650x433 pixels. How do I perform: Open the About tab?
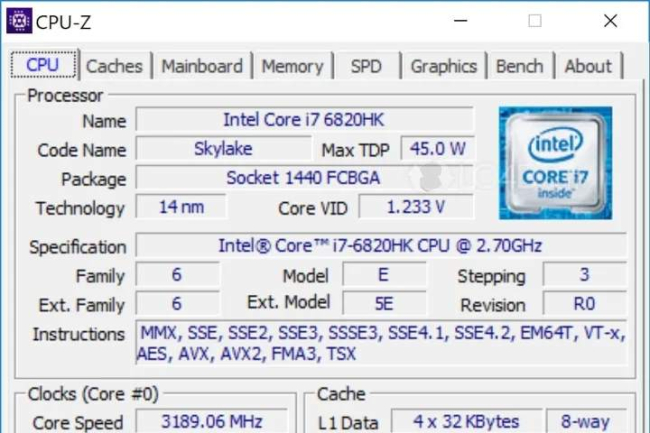point(588,66)
